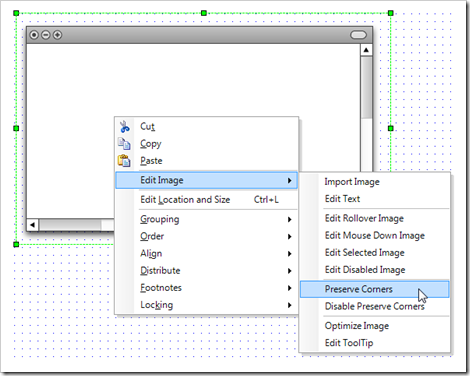Select the top-left green resize handle

click(16, 13)
